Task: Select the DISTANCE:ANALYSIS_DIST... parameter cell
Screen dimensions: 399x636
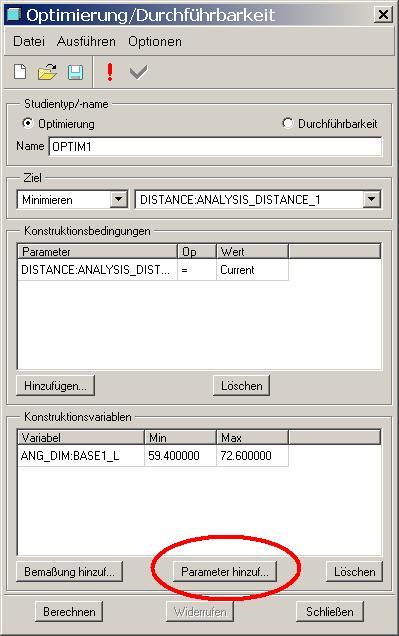Action: click(97, 270)
